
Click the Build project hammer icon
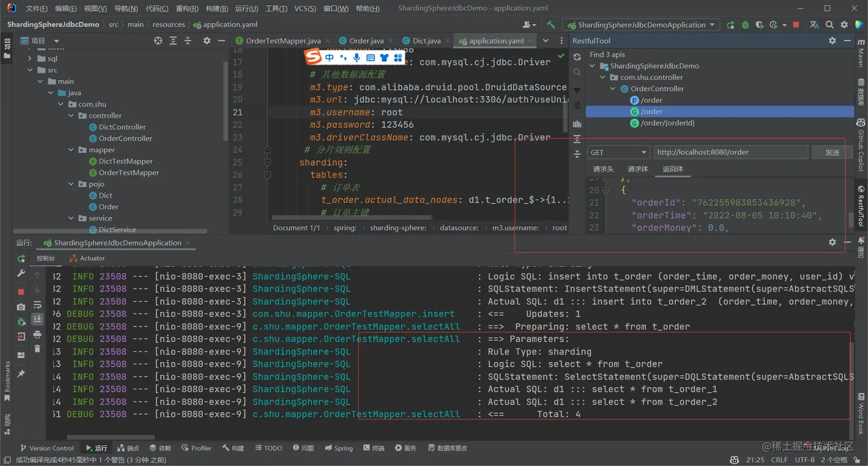point(551,25)
